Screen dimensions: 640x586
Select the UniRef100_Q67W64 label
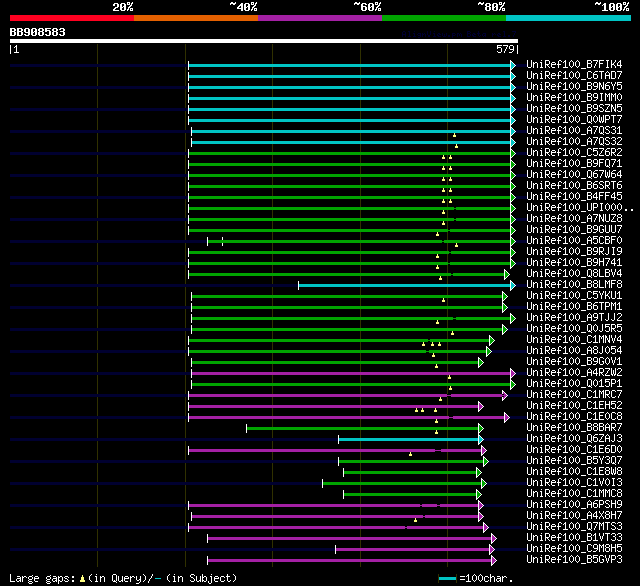click(574, 175)
